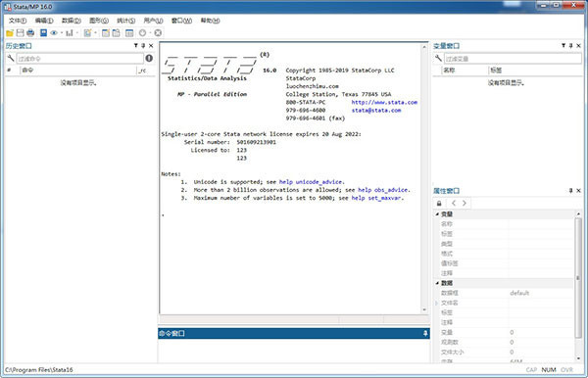588x378 pixels.
Task: Pin the 变量窗口 panel
Action: coord(570,45)
